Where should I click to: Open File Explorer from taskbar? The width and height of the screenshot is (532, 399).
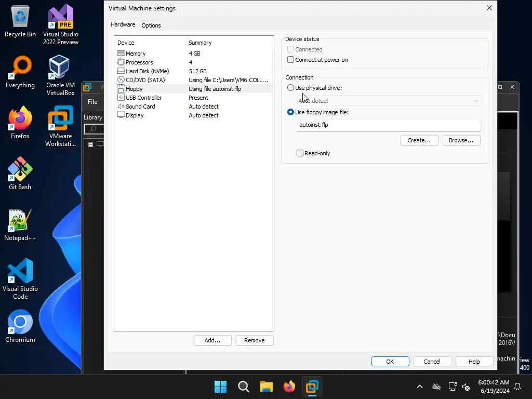point(267,387)
